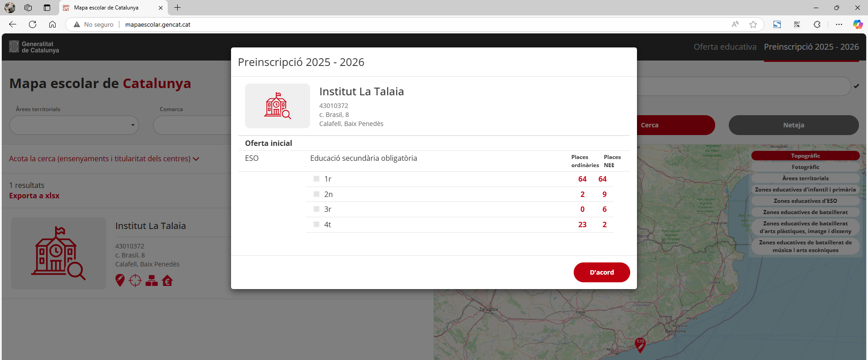The width and height of the screenshot is (868, 360).
Task: Click the crosshair locate-on-map icon
Action: click(x=135, y=281)
